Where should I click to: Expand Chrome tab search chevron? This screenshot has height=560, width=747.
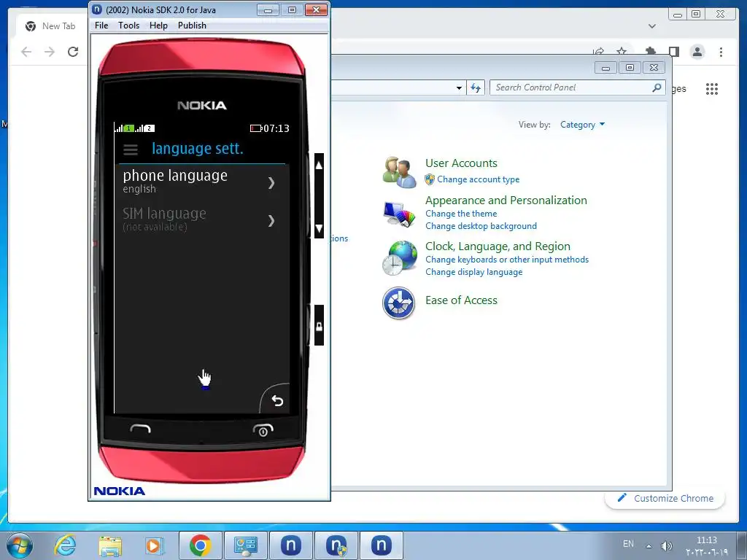(x=651, y=26)
